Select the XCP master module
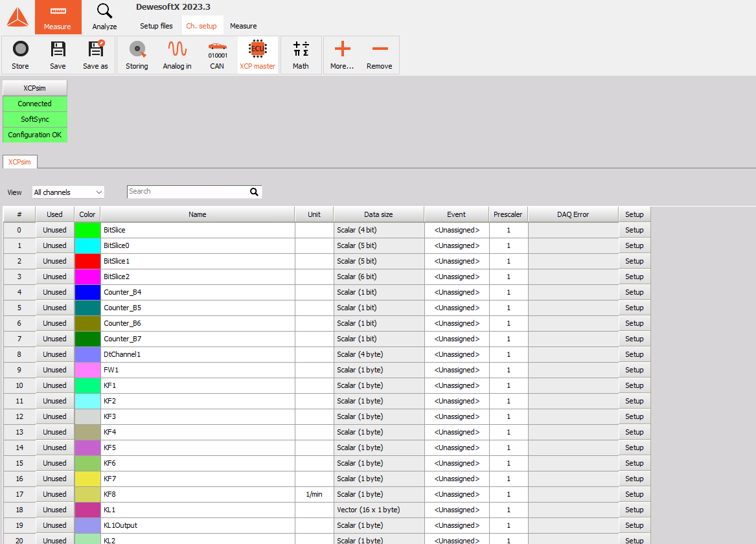 (x=257, y=56)
